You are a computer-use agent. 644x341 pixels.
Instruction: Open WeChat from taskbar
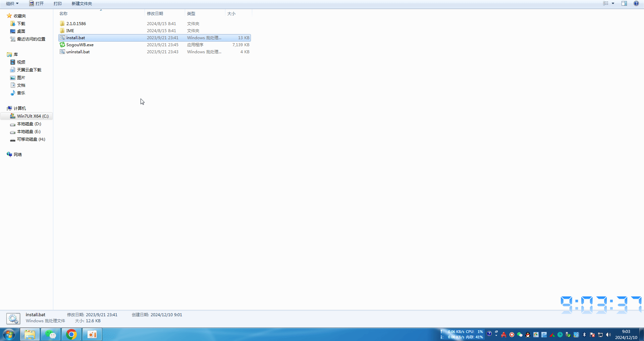[51, 334]
